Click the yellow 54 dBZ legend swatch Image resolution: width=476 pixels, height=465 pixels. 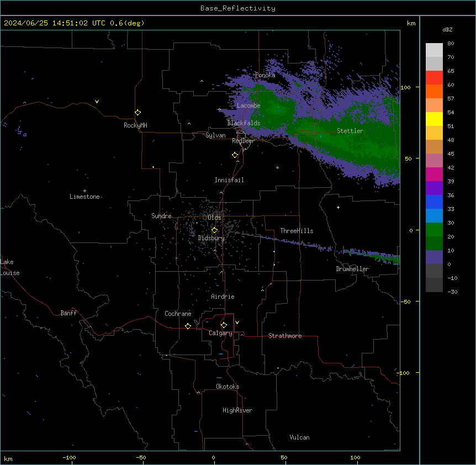(x=434, y=119)
